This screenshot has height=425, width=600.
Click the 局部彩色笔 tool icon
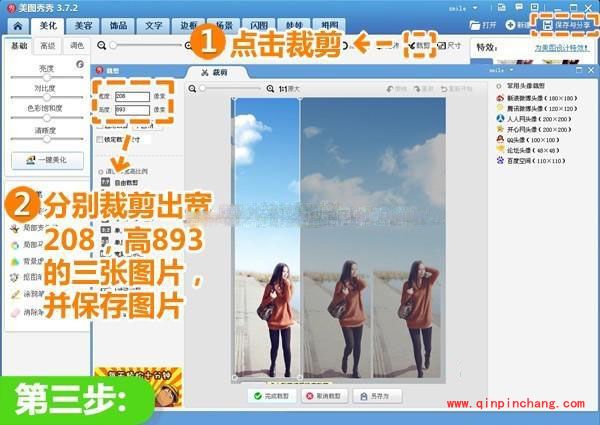[15, 229]
